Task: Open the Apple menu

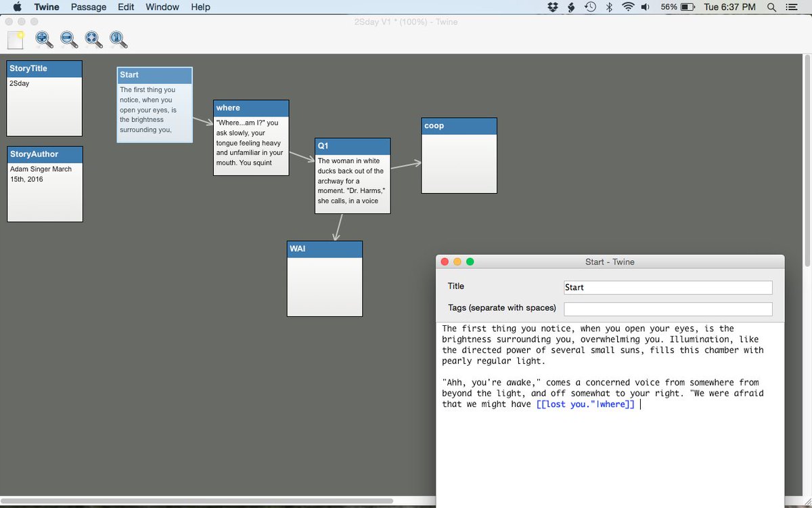Action: point(18,7)
